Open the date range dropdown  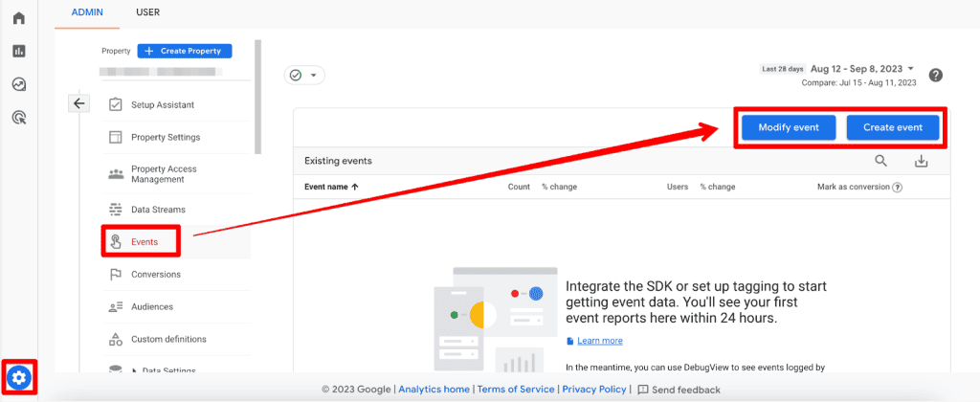tap(862, 69)
